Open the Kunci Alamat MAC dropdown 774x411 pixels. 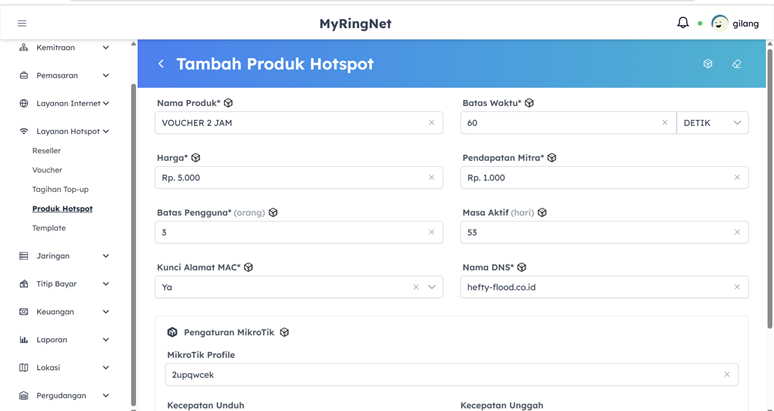(432, 287)
